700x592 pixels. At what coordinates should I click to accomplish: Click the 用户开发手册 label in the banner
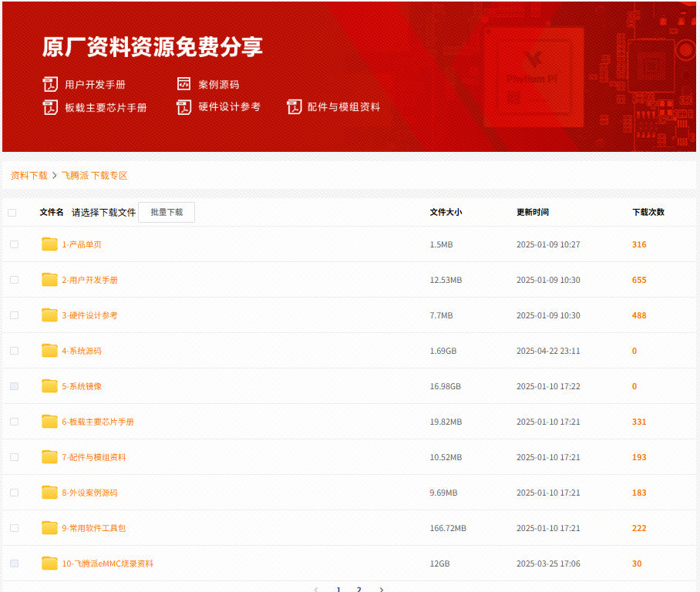[x=95, y=84]
